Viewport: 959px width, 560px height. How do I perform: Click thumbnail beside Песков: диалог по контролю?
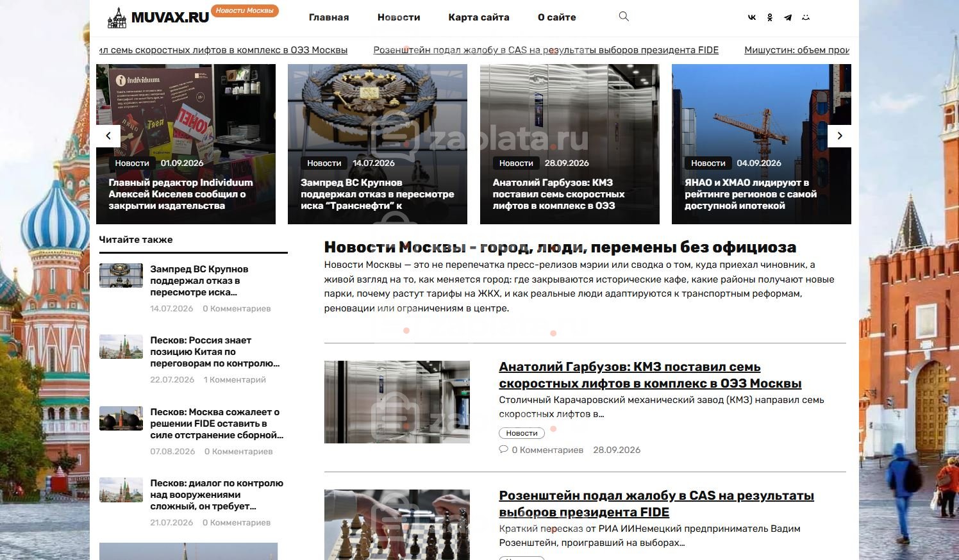click(x=121, y=490)
